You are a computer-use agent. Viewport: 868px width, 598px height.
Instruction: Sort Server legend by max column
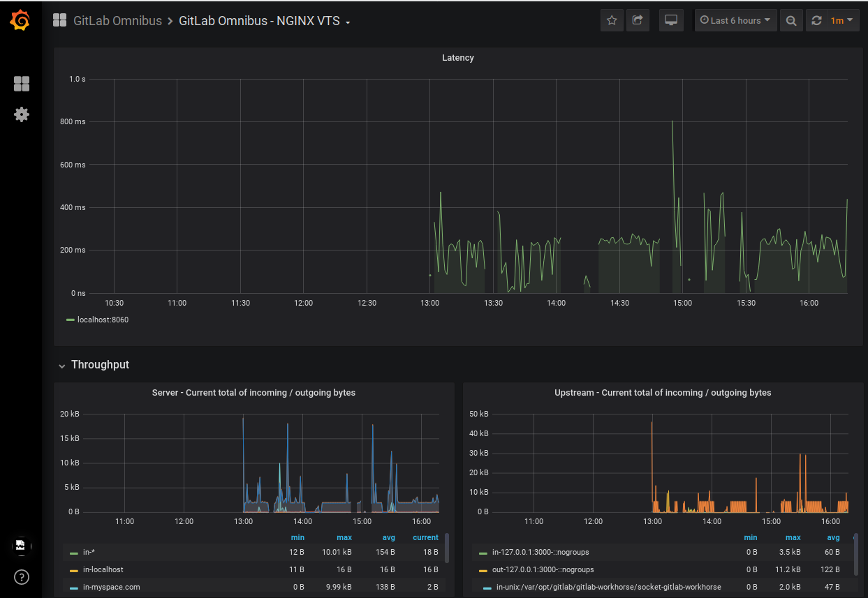point(344,538)
